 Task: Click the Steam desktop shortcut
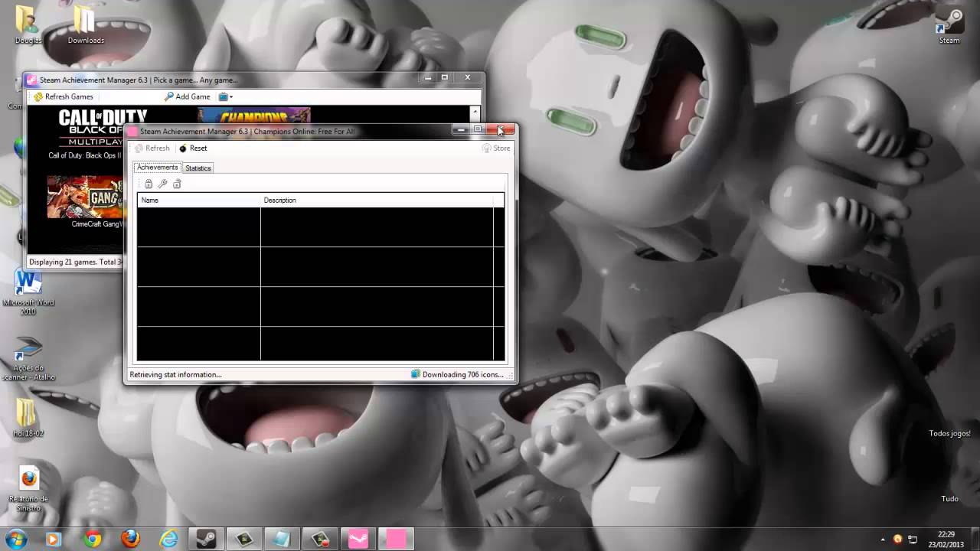point(949,26)
